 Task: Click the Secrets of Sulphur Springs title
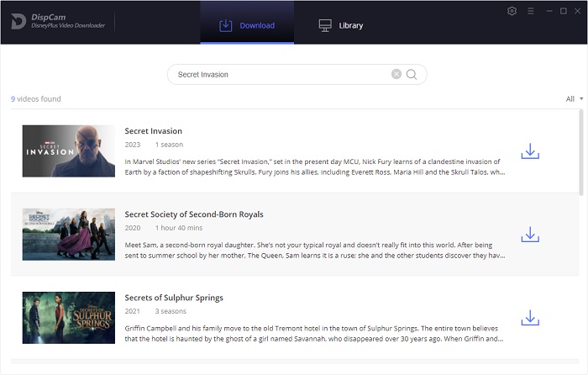[x=174, y=298]
